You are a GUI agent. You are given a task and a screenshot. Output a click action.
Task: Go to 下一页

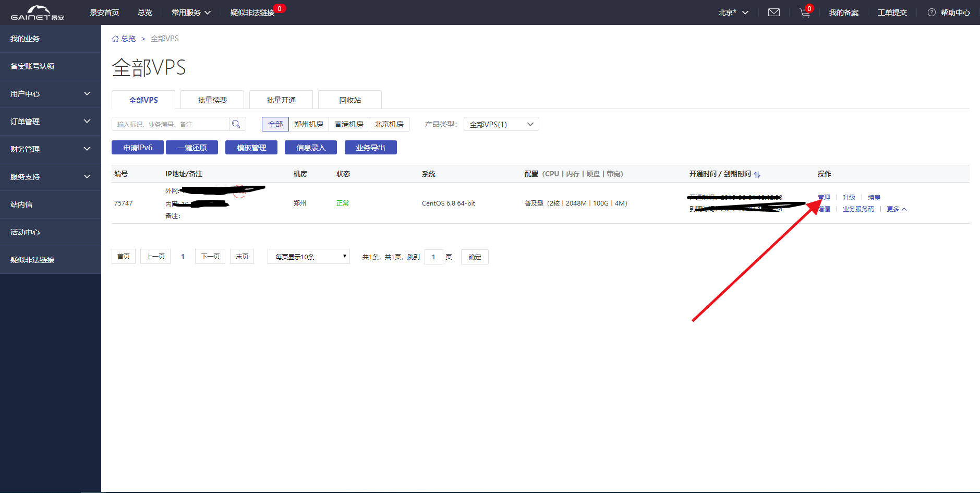(210, 257)
